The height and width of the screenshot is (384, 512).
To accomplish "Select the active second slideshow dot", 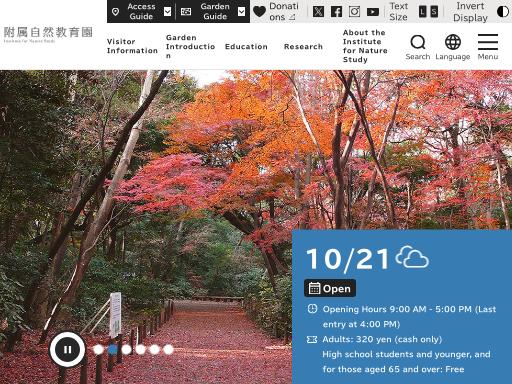I will pyautogui.click(x=112, y=349).
